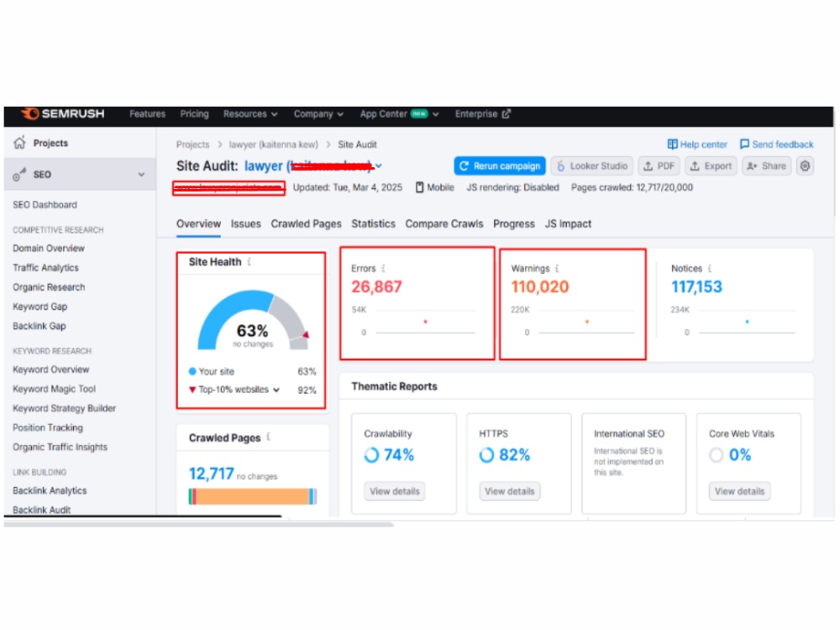Click the Export button
840x630 pixels.
[x=711, y=166]
